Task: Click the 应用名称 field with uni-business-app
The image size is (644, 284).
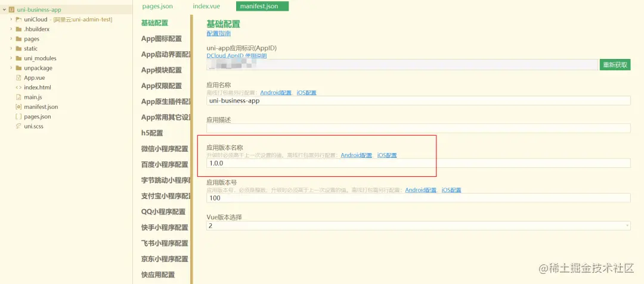Action: (x=418, y=101)
